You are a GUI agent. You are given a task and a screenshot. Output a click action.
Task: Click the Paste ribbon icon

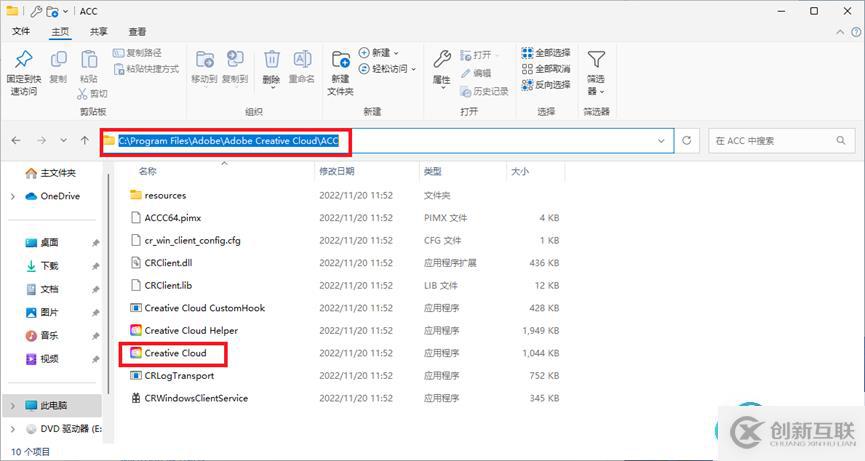click(89, 60)
